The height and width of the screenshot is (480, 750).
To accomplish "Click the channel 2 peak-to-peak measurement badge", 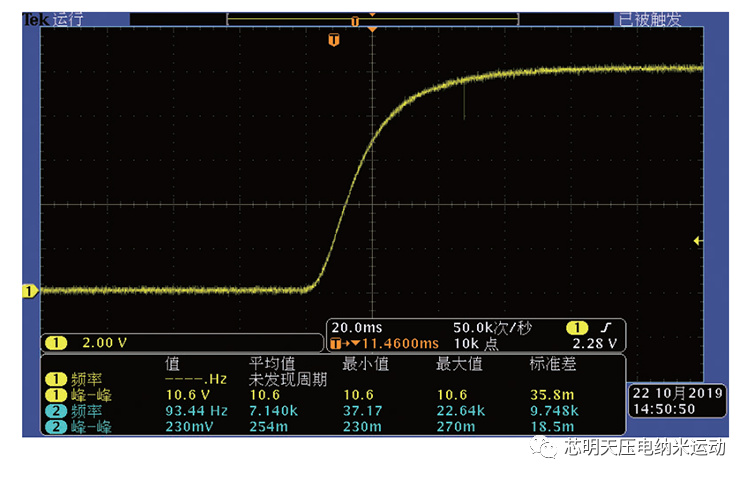I will pos(56,427).
